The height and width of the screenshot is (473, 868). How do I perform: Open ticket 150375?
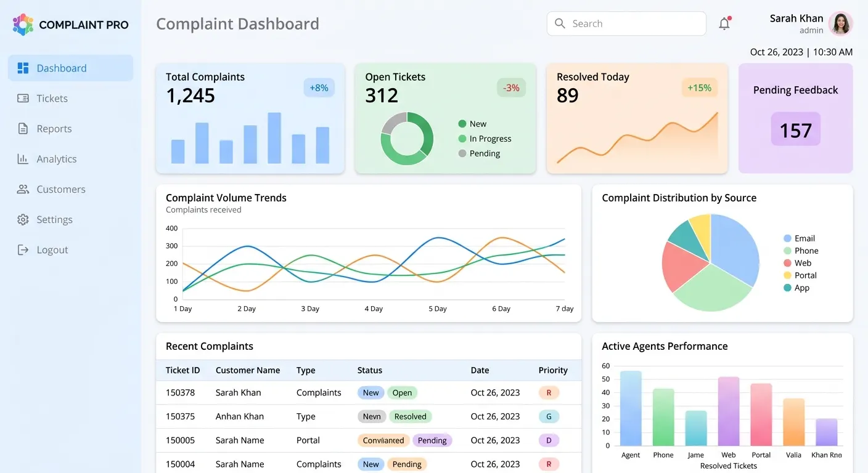pos(180,416)
